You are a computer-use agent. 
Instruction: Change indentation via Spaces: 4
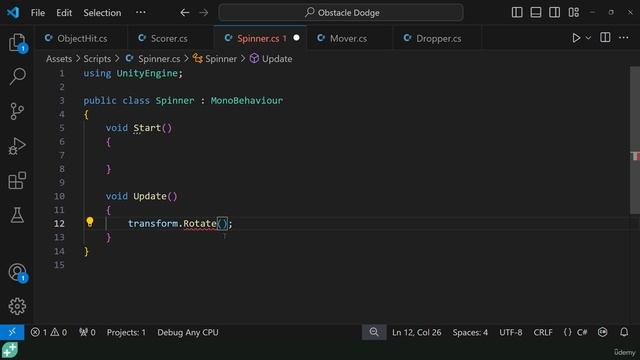tap(470, 332)
